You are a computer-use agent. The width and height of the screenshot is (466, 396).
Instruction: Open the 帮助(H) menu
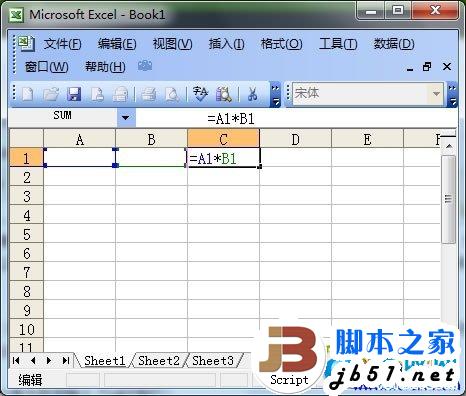105,67
